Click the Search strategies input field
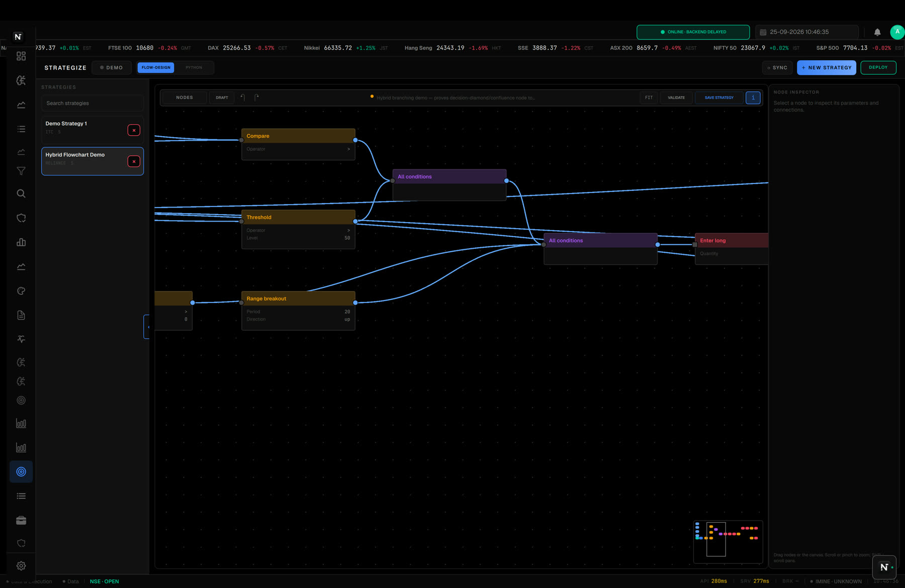Image resolution: width=905 pixels, height=588 pixels. pos(93,103)
